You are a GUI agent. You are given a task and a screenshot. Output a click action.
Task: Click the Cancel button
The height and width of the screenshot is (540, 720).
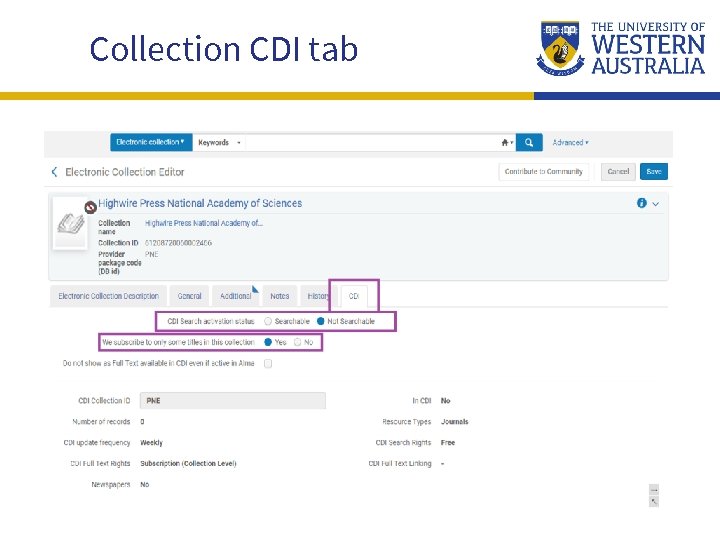tap(618, 172)
